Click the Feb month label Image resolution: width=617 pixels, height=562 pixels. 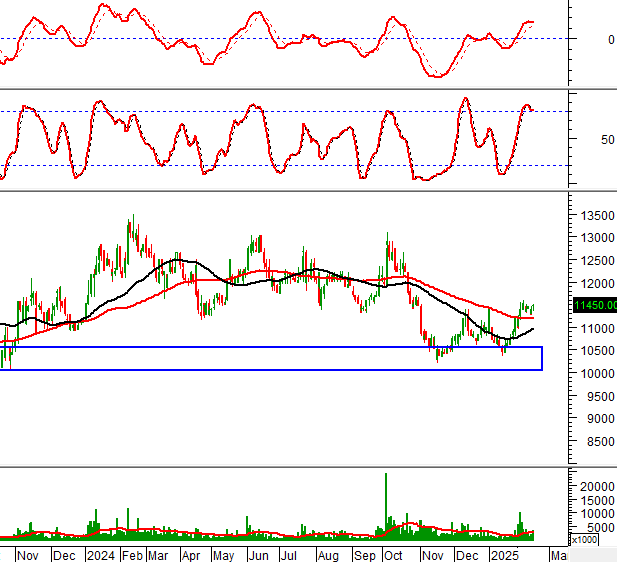tap(132, 556)
